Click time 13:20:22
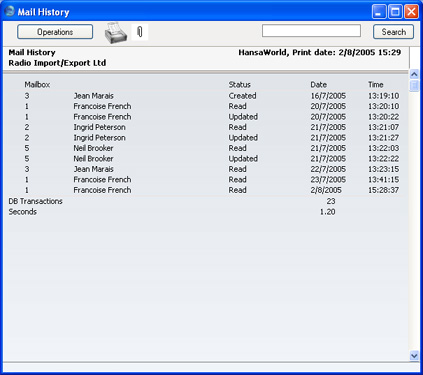The height and width of the screenshot is (375, 423). pyautogui.click(x=383, y=117)
